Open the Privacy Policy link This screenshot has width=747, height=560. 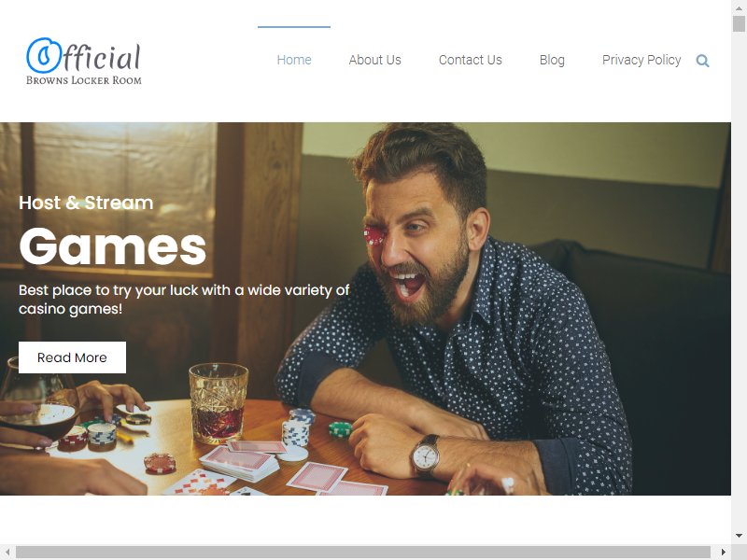tap(641, 60)
